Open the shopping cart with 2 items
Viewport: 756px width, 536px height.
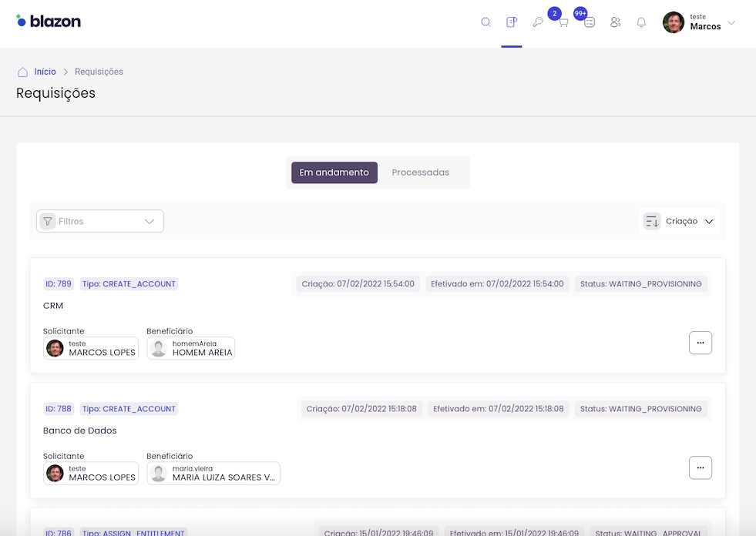click(563, 22)
